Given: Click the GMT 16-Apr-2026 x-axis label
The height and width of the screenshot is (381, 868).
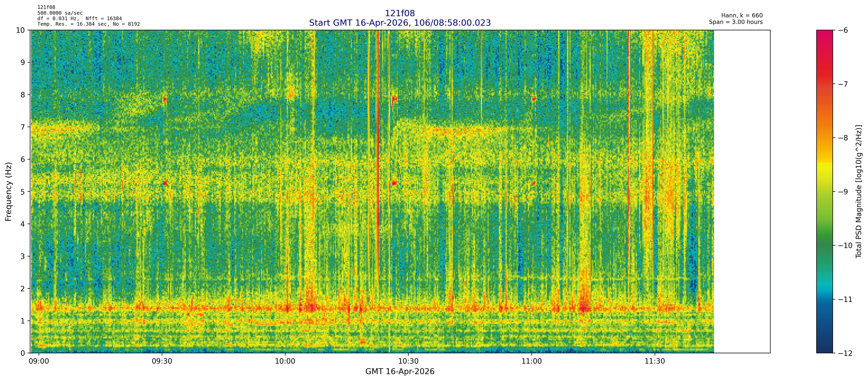Looking at the screenshot, I should [400, 372].
